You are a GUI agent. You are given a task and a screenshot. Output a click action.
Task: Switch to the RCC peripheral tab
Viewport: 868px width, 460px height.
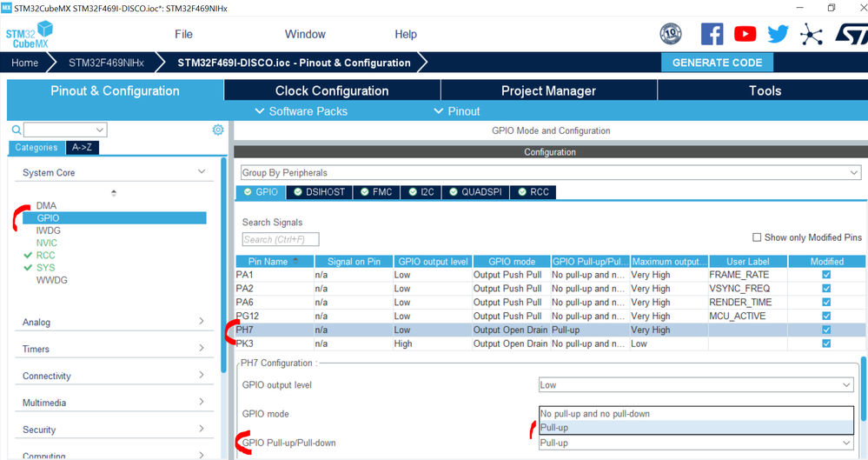click(x=533, y=192)
